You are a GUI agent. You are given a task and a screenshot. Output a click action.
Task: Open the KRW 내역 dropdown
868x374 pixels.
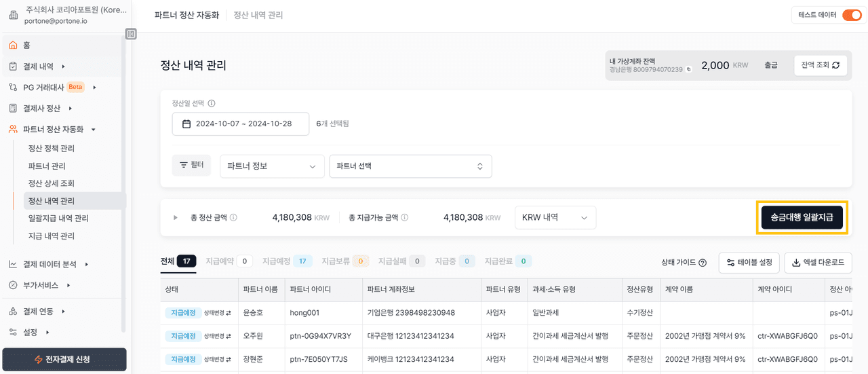click(555, 218)
